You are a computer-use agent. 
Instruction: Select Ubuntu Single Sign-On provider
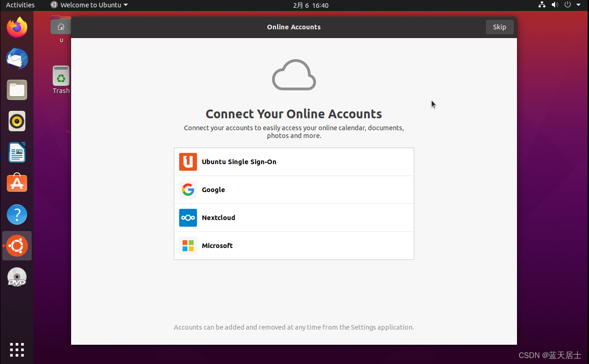294,161
